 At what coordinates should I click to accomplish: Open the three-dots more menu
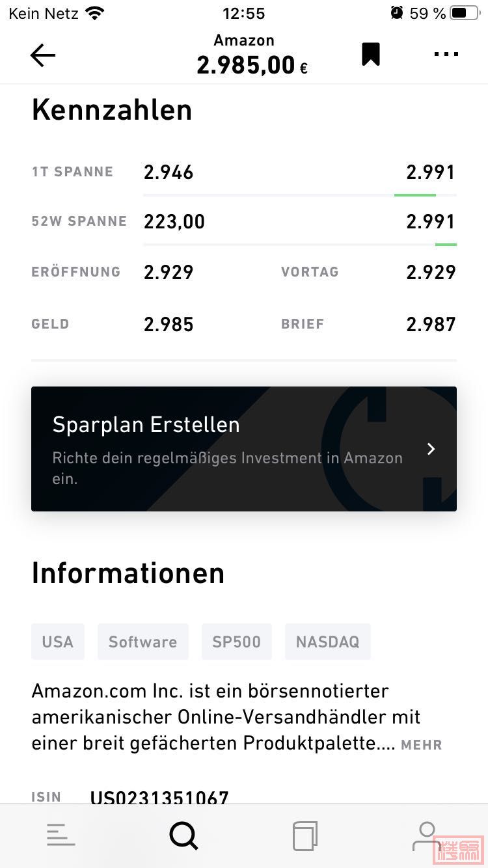446,55
